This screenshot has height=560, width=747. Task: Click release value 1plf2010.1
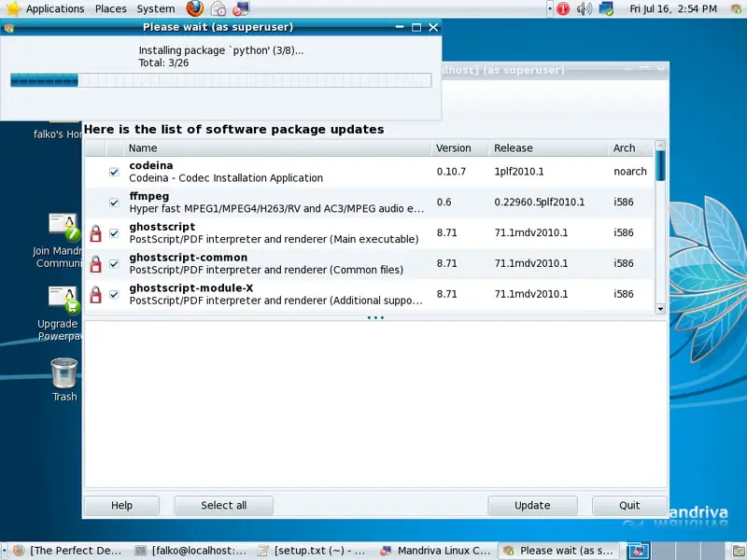point(519,172)
